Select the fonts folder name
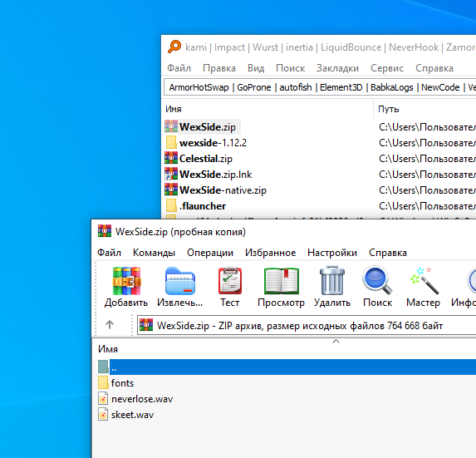 click(122, 383)
